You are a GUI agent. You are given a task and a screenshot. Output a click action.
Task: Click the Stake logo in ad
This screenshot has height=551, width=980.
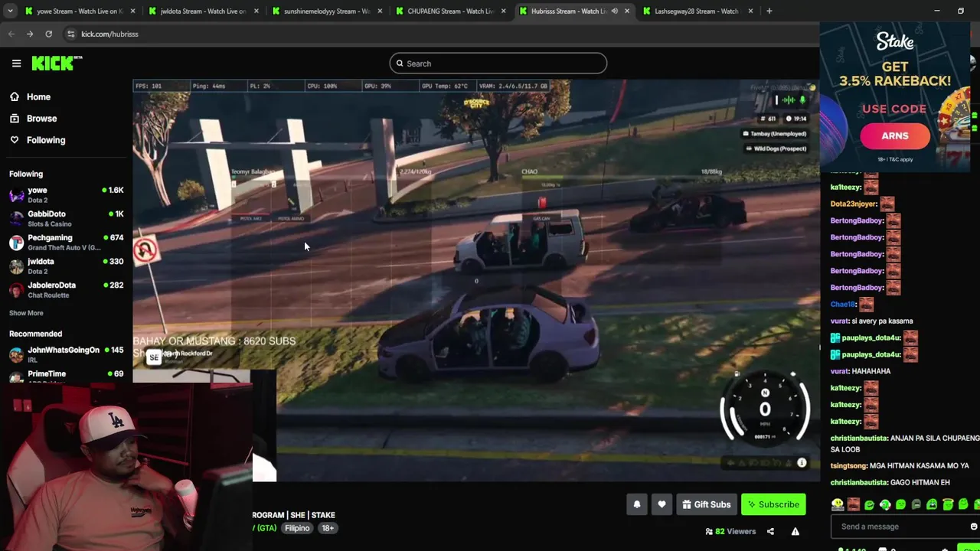[x=894, y=41]
